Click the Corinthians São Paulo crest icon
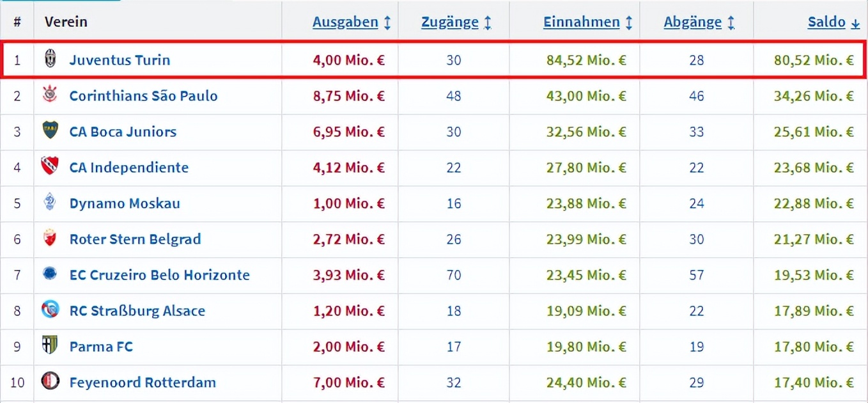 50,95
